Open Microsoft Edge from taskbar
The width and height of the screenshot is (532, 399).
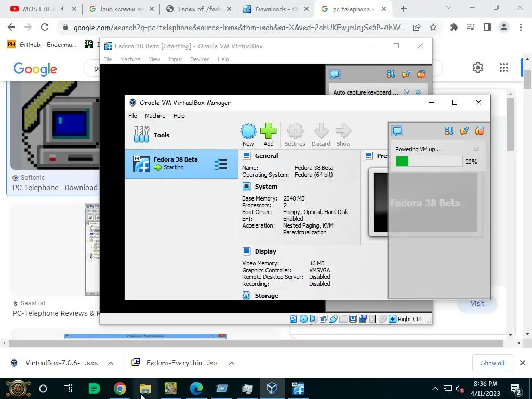tap(196, 389)
